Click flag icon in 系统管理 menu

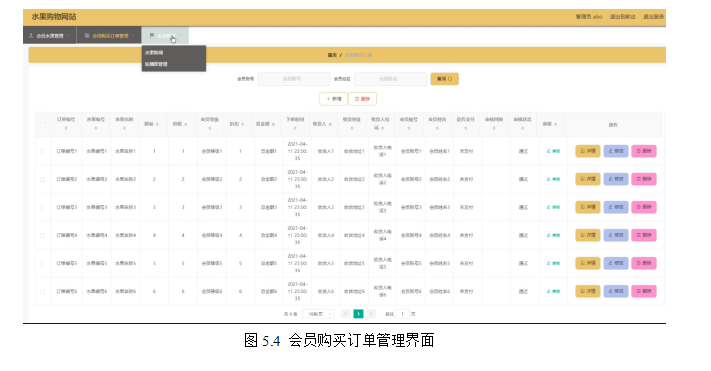point(152,35)
